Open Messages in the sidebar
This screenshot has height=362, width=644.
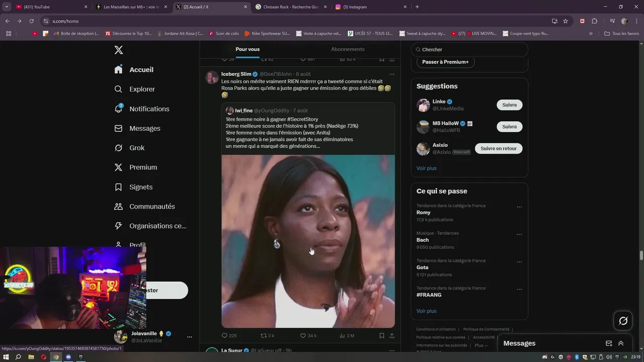point(137,128)
